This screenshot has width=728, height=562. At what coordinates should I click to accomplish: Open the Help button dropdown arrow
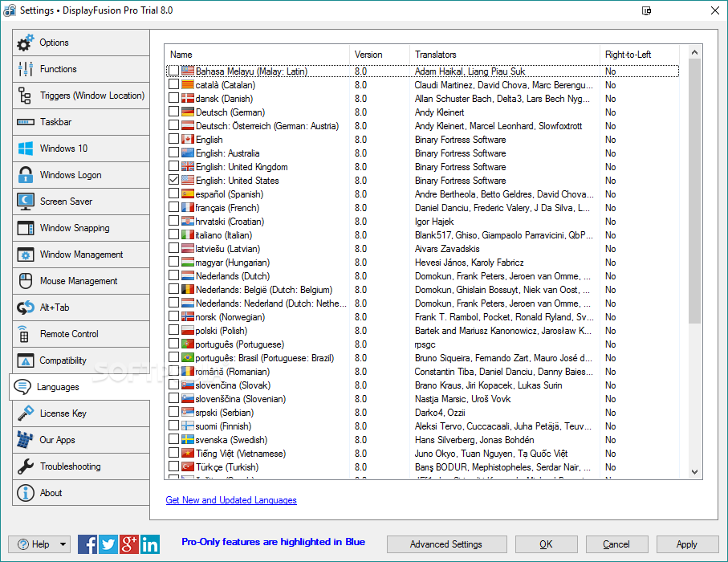63,544
